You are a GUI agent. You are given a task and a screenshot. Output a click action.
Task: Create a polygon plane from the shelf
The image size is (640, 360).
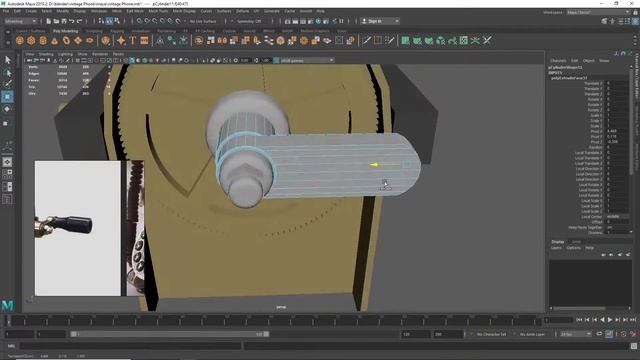[x=78, y=40]
